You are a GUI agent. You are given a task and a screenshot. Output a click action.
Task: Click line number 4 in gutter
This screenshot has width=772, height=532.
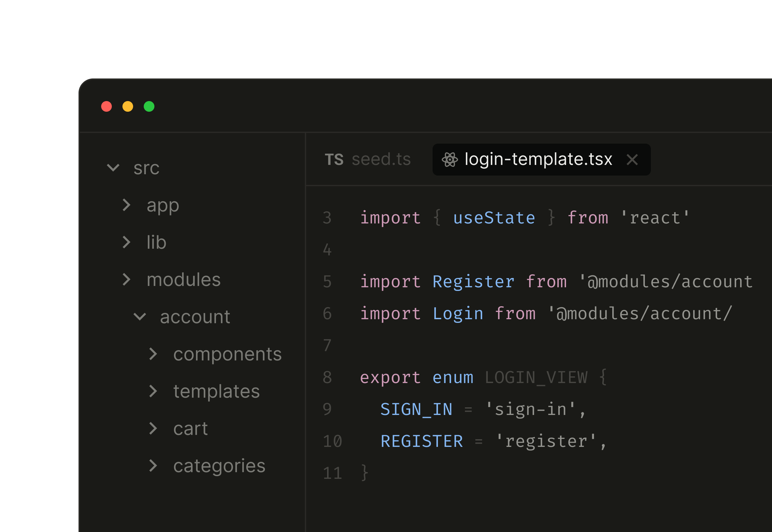pyautogui.click(x=327, y=250)
